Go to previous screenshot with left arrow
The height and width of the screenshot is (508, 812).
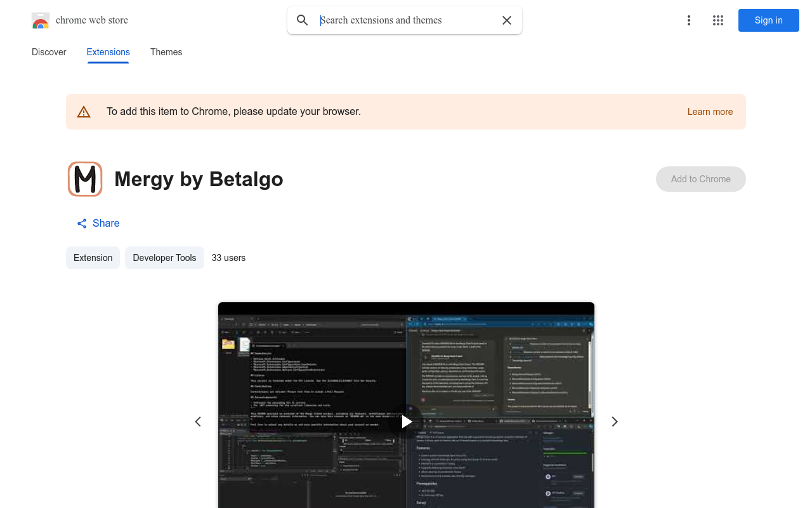pos(198,422)
